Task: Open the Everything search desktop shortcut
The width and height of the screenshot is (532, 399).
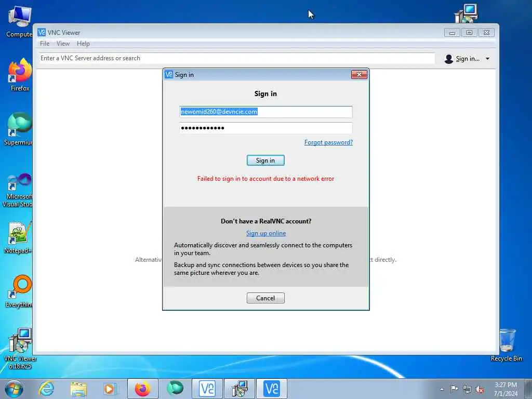Action: [x=20, y=291]
